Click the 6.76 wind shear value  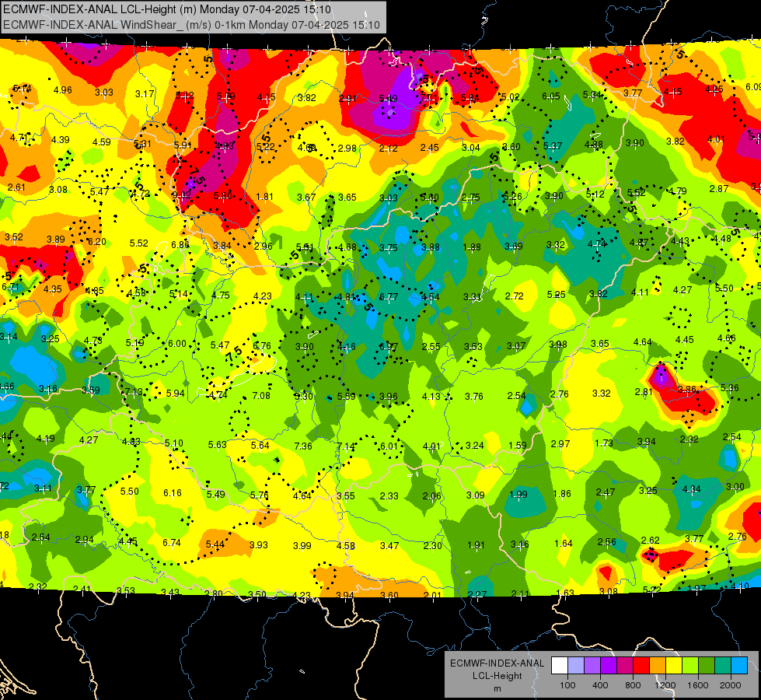(x=262, y=346)
